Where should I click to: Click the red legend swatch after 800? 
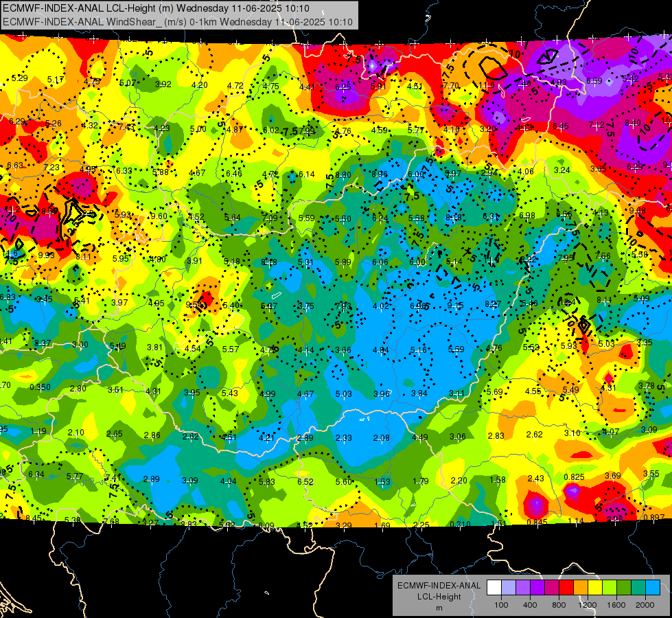coord(566,588)
